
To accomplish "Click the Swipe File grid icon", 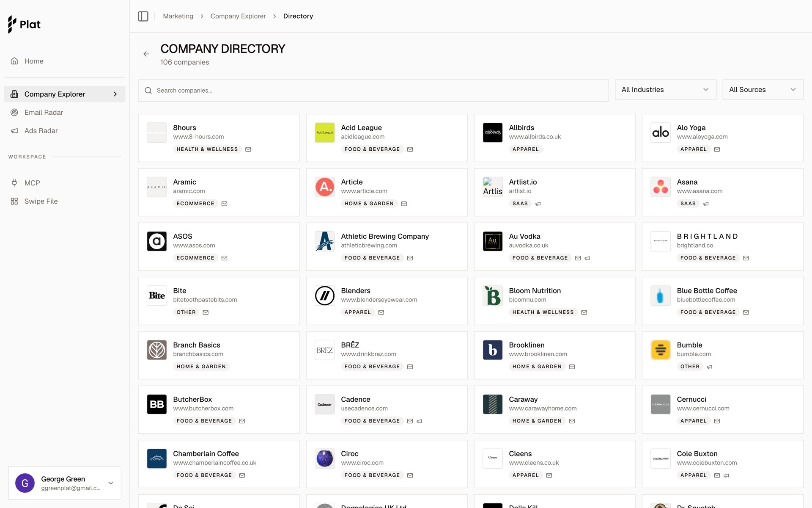I will [14, 201].
